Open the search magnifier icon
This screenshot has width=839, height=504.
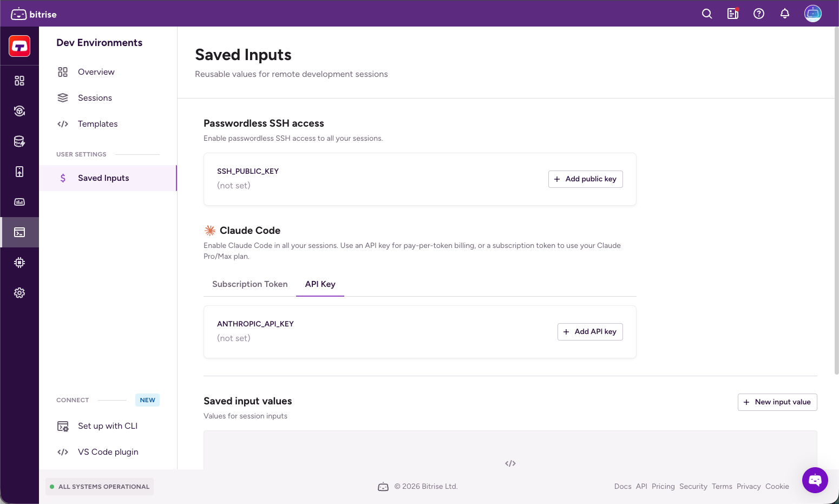click(x=707, y=14)
